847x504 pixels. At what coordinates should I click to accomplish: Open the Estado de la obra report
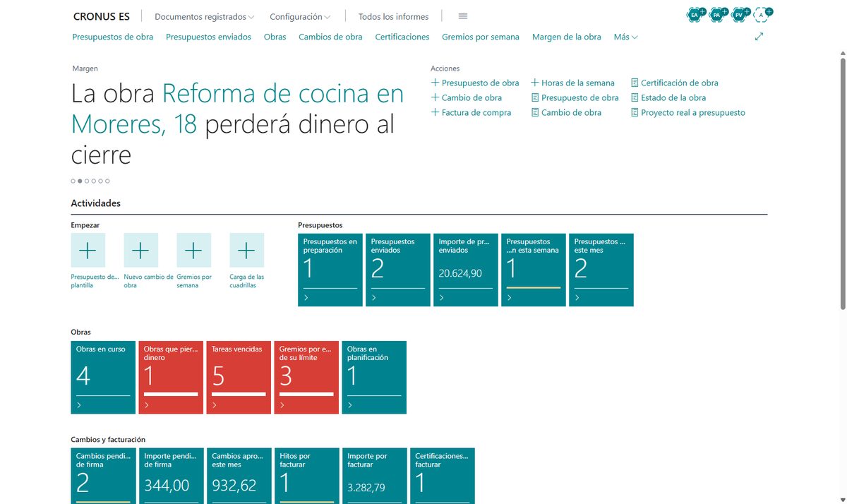point(668,97)
